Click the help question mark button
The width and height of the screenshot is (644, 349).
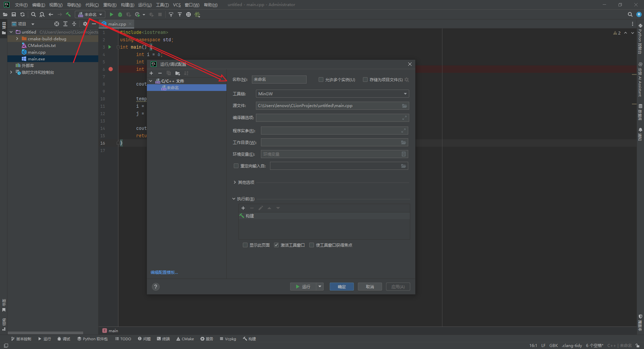click(156, 287)
